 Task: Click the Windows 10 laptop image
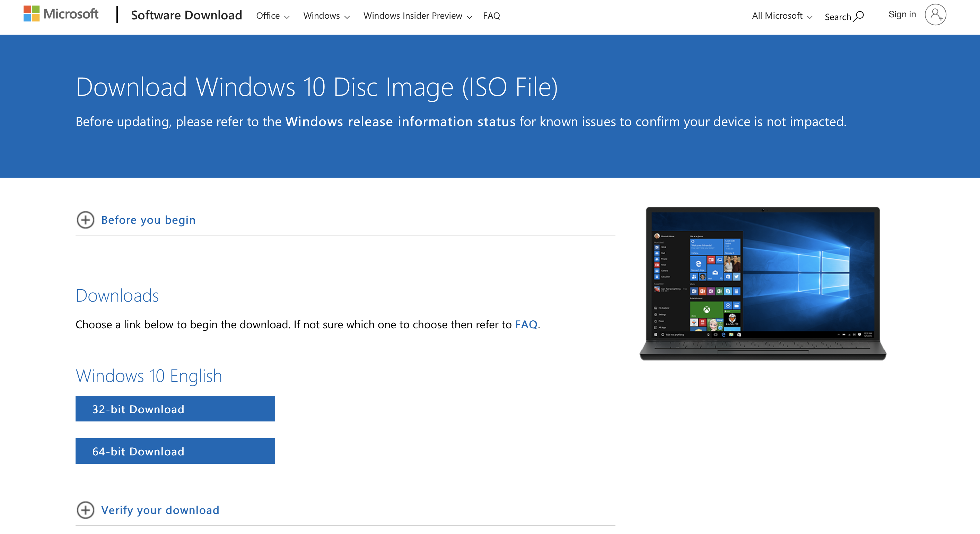click(x=763, y=284)
